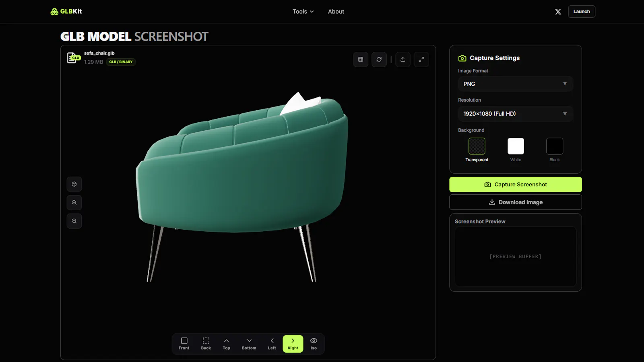
Task: Upload a new model file icon
Action: tap(403, 60)
